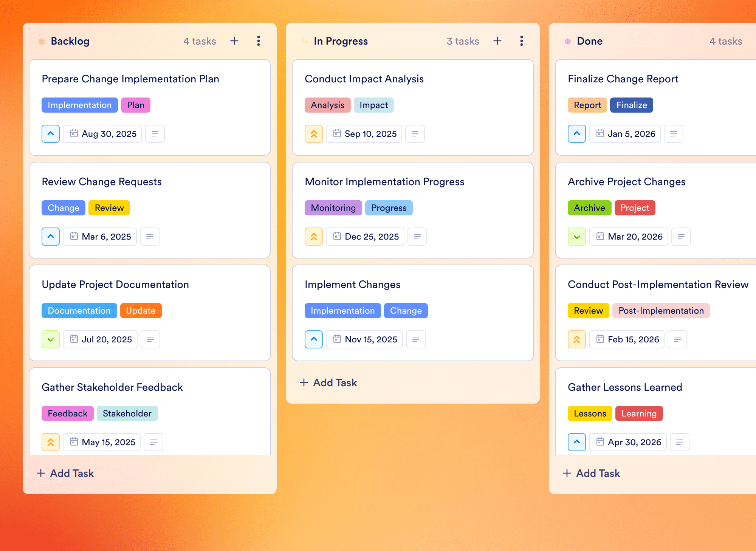Open priority chevron on Gather Lessons Learned card
The height and width of the screenshot is (551, 756).
click(577, 442)
